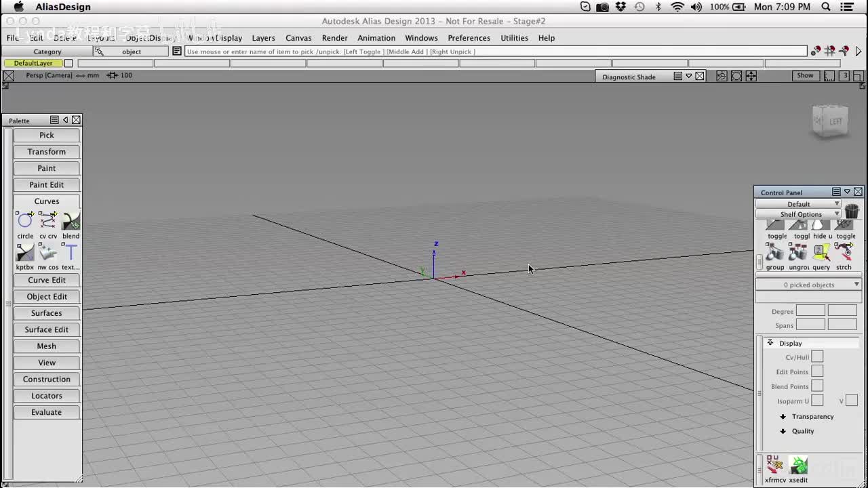This screenshot has width=868, height=488.
Task: Open the Surfaces palette tab
Action: tap(47, 313)
